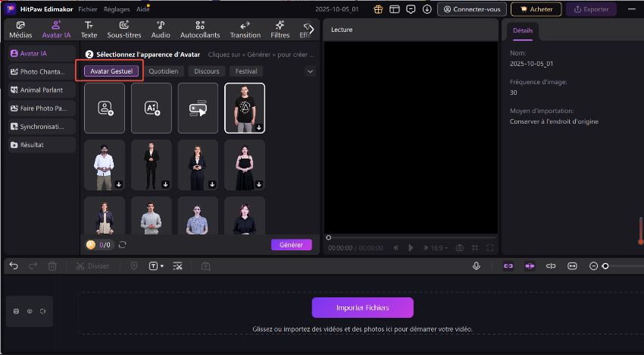Click the credits refresh icon
The height and width of the screenshot is (355, 644).
click(x=123, y=245)
